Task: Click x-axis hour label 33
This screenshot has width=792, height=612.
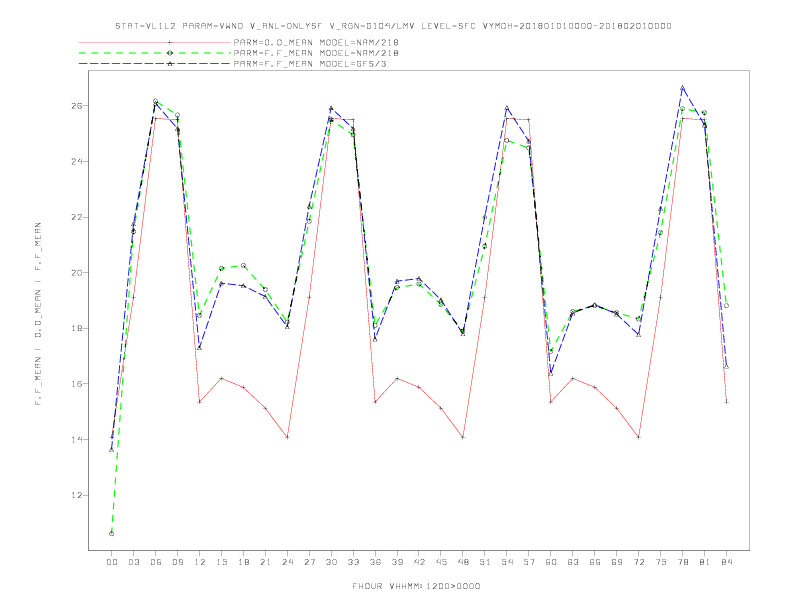Action: pyautogui.click(x=354, y=562)
